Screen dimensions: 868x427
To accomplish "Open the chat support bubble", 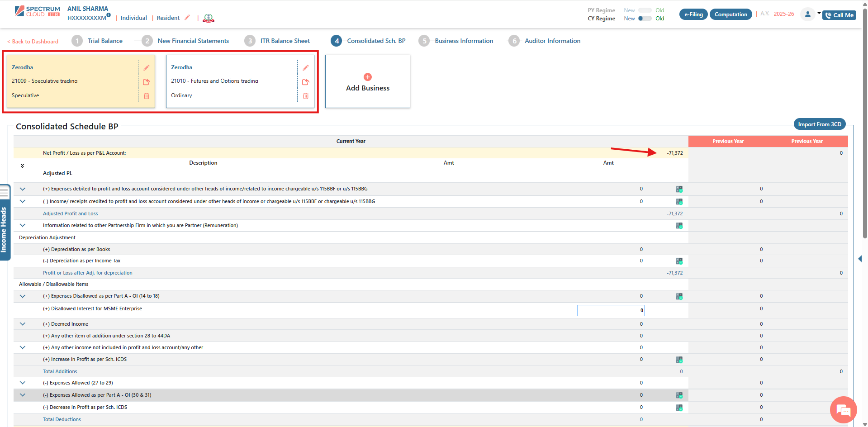I will (843, 410).
